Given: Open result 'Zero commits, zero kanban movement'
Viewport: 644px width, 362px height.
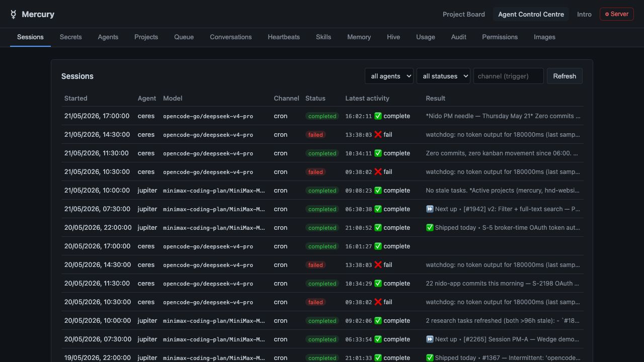Looking at the screenshot, I should (x=503, y=153).
